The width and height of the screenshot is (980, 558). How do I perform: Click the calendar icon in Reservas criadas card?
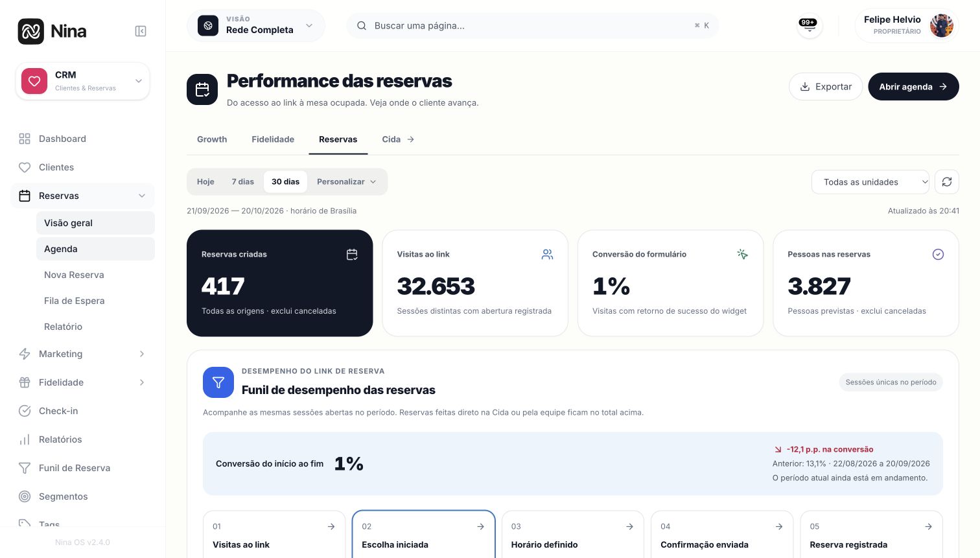pos(352,255)
